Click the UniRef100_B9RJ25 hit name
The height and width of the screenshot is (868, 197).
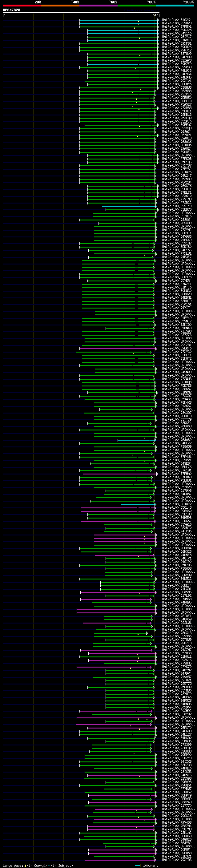(x=177, y=30)
